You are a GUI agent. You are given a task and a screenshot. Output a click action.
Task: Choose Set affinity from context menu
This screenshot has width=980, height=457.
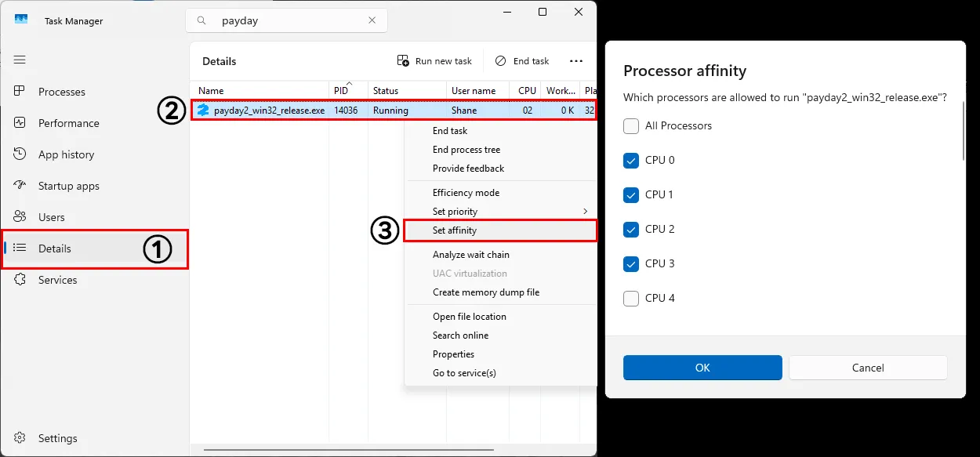455,230
